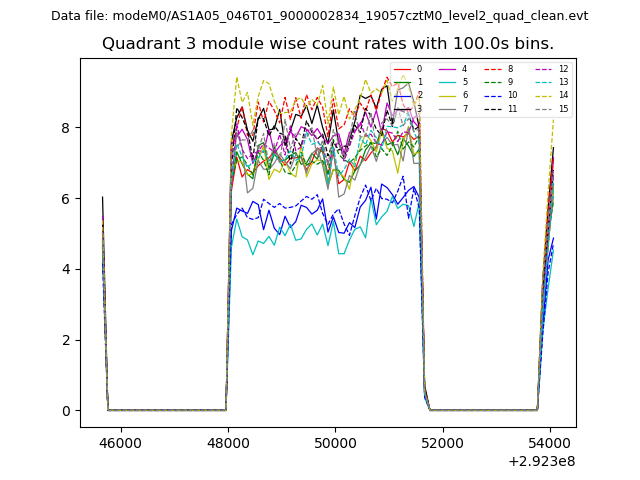
Task: Select legend label 15
Action: click(563, 108)
